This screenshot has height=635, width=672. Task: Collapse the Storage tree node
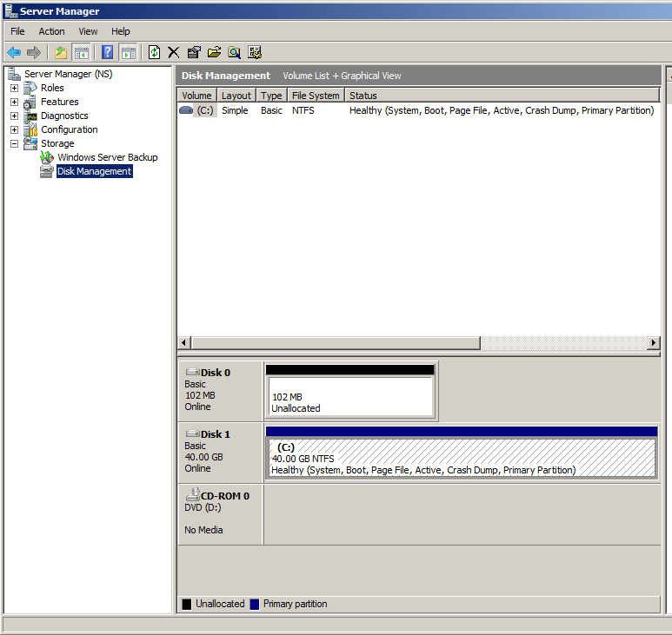14,144
